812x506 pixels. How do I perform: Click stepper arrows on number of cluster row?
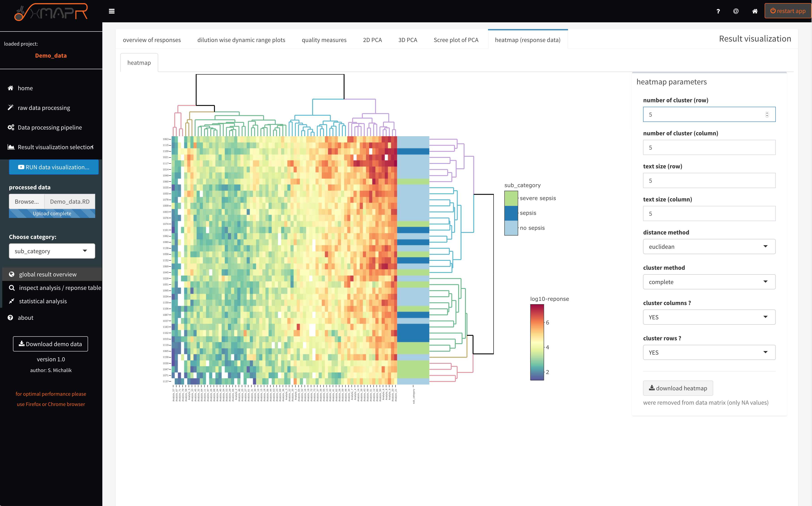767,114
